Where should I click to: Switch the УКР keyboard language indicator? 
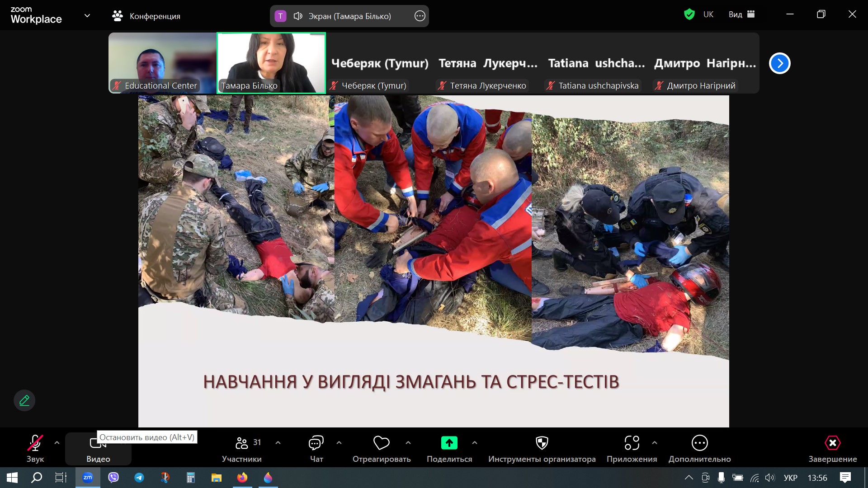point(790,478)
